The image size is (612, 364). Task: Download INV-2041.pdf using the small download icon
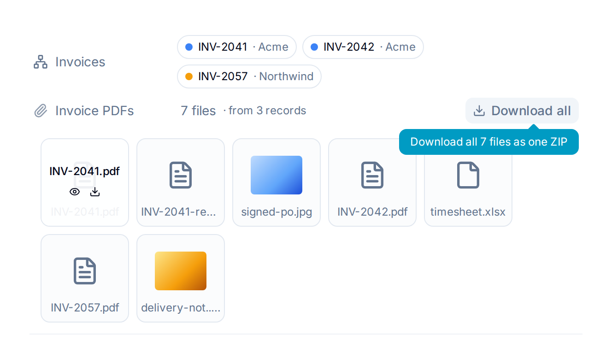(95, 192)
